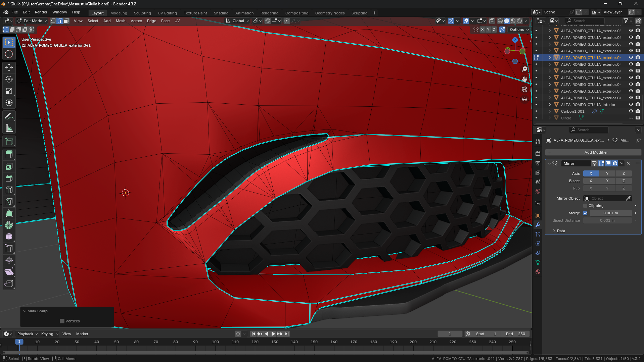Choose the Measure ruler tool
The height and width of the screenshot is (362, 644).
9,128
